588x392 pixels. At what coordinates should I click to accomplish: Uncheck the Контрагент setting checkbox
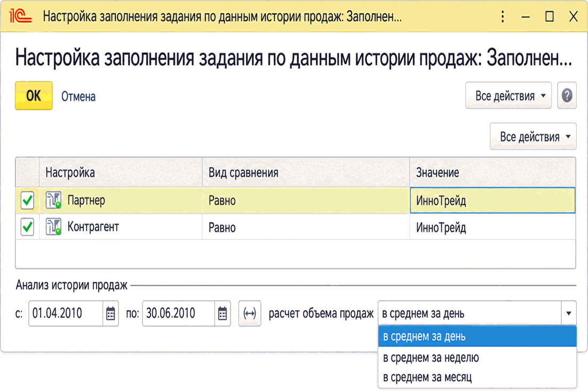tap(27, 227)
